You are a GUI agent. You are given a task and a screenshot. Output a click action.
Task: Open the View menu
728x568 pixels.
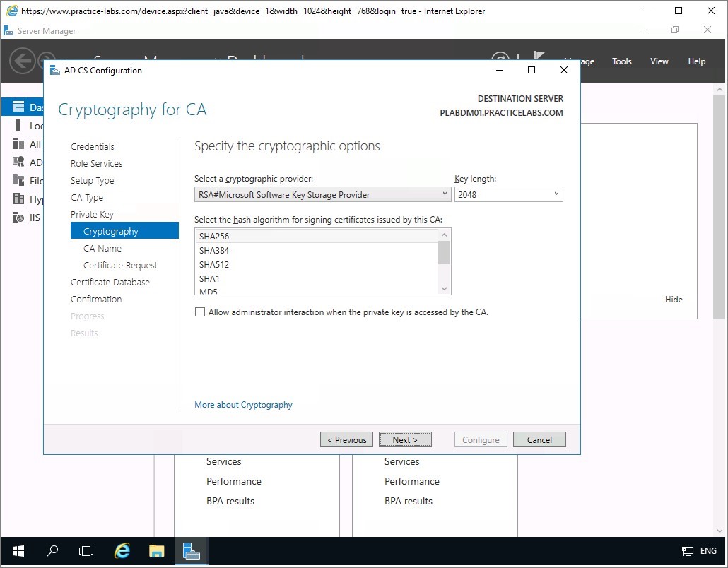tap(659, 61)
